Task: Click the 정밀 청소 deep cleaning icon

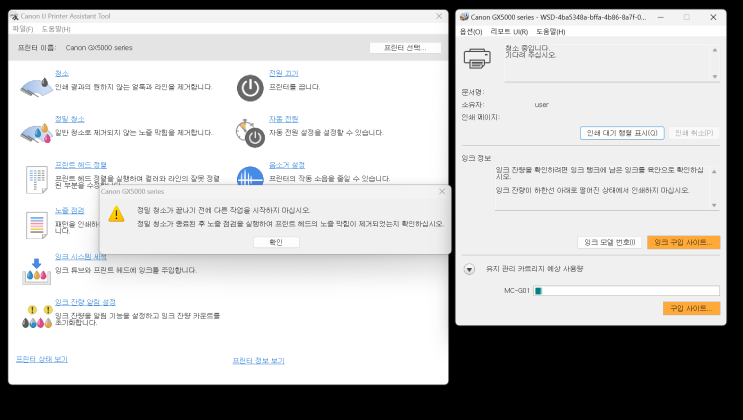Action: point(36,133)
